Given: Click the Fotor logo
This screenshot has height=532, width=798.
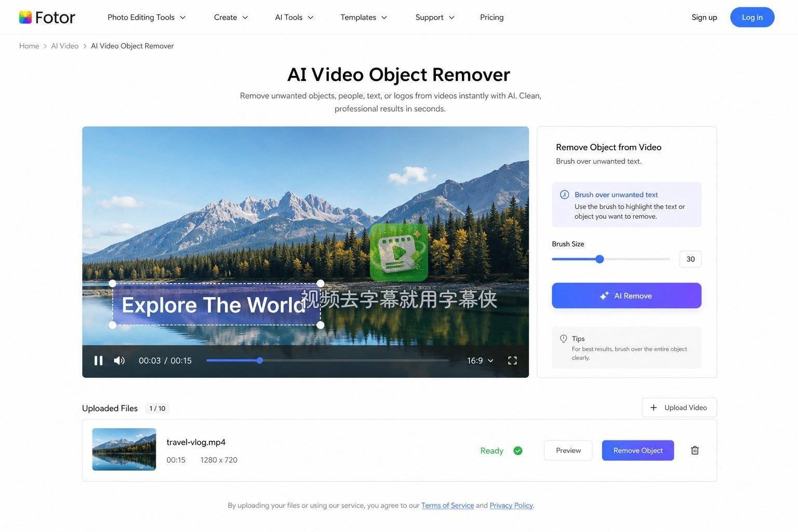Looking at the screenshot, I should [x=47, y=17].
